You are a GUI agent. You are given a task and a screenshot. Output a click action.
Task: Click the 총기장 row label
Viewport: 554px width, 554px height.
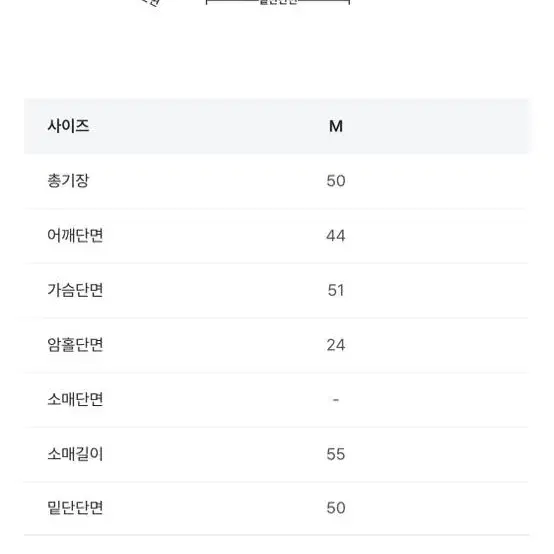tap(68, 181)
